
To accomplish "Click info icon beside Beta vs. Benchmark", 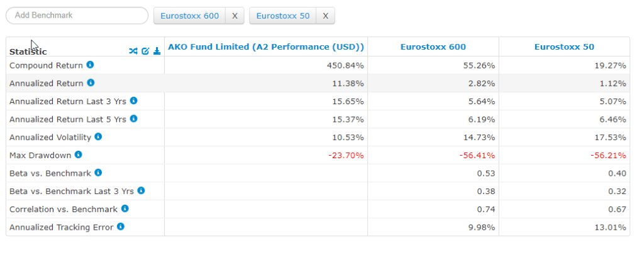I will click(x=98, y=173).
